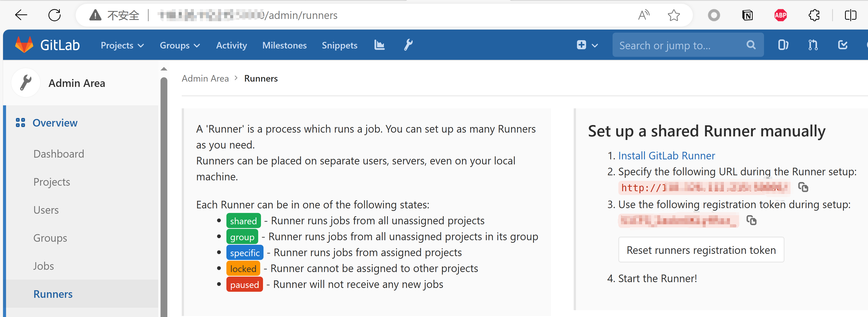Open the issues icon in navbar
This screenshot has width=868, height=317.
coord(783,45)
